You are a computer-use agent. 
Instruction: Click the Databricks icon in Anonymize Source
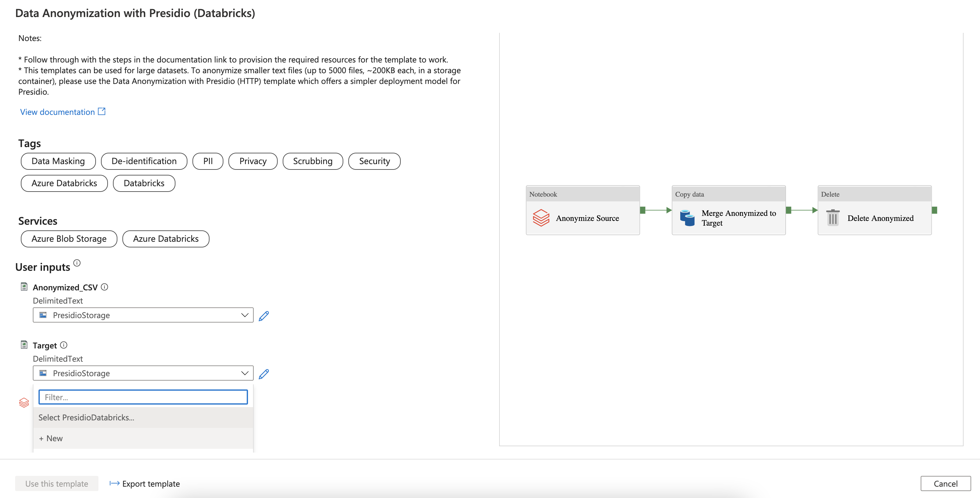pos(541,218)
